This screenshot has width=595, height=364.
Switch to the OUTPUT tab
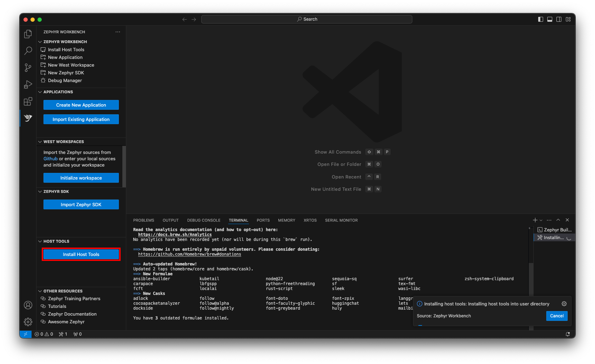pos(170,220)
